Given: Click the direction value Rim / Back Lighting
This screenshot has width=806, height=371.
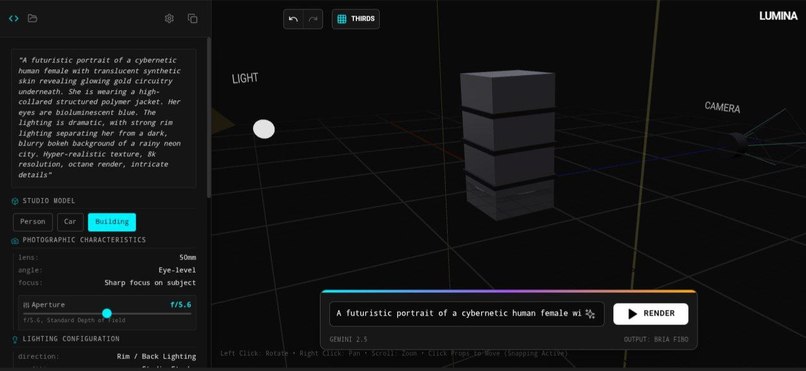Looking at the screenshot, I should 157,356.
